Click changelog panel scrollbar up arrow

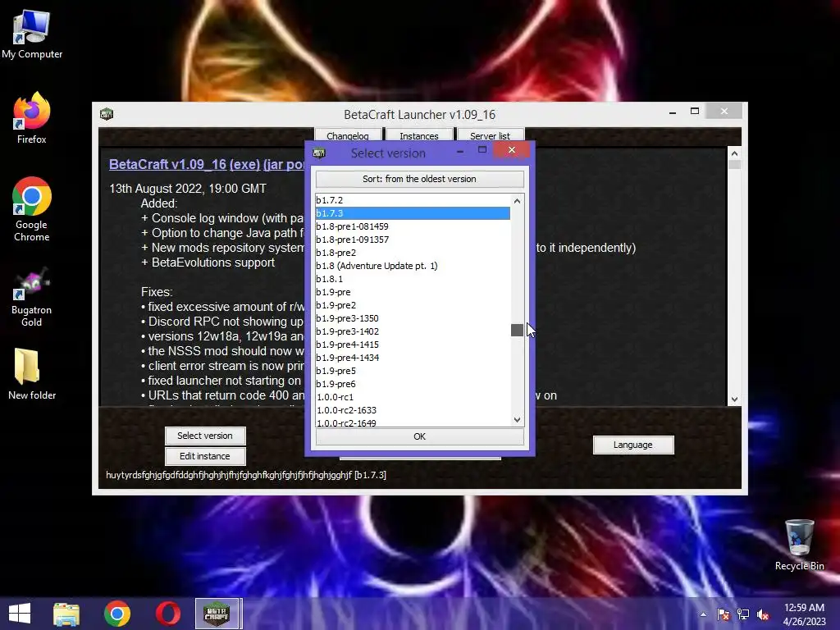click(734, 153)
